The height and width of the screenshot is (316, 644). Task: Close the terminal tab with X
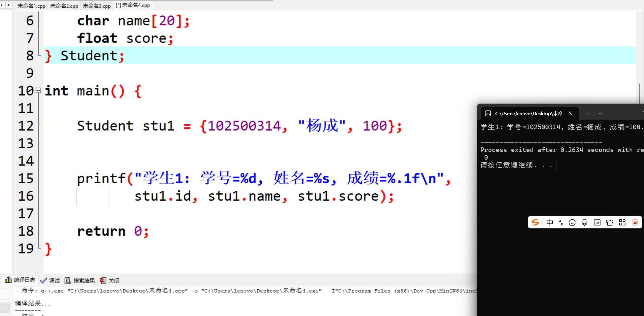(x=570, y=113)
